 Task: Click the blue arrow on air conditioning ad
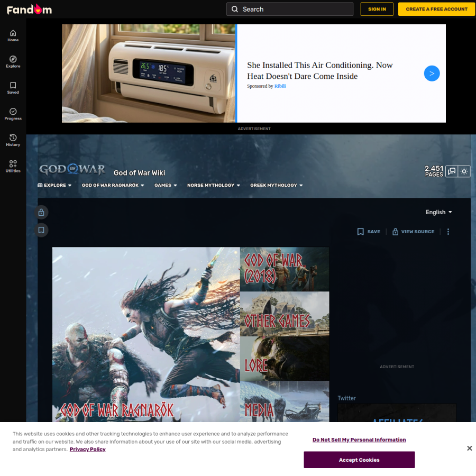click(x=432, y=74)
